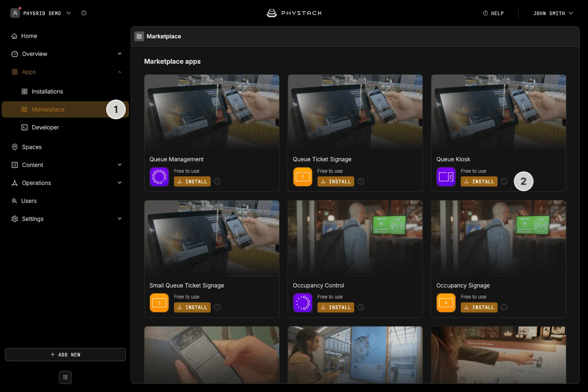Expand the Settings menu section
The image size is (588, 392).
point(120,219)
